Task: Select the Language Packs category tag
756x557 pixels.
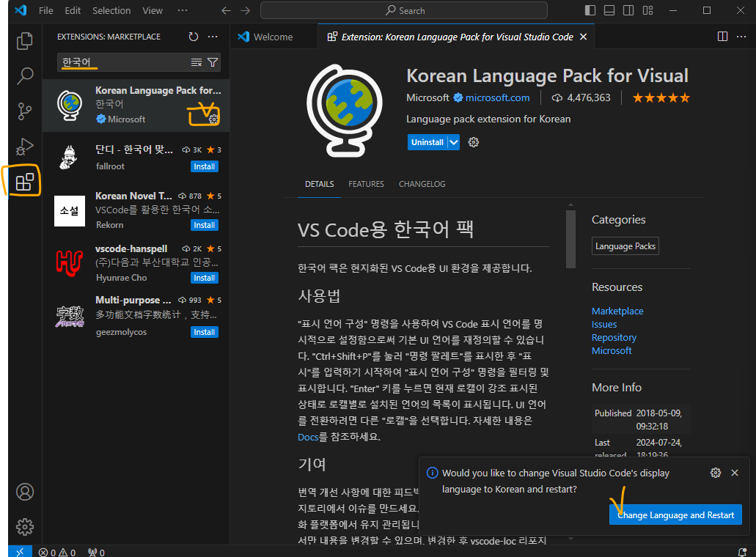Action: pos(625,246)
